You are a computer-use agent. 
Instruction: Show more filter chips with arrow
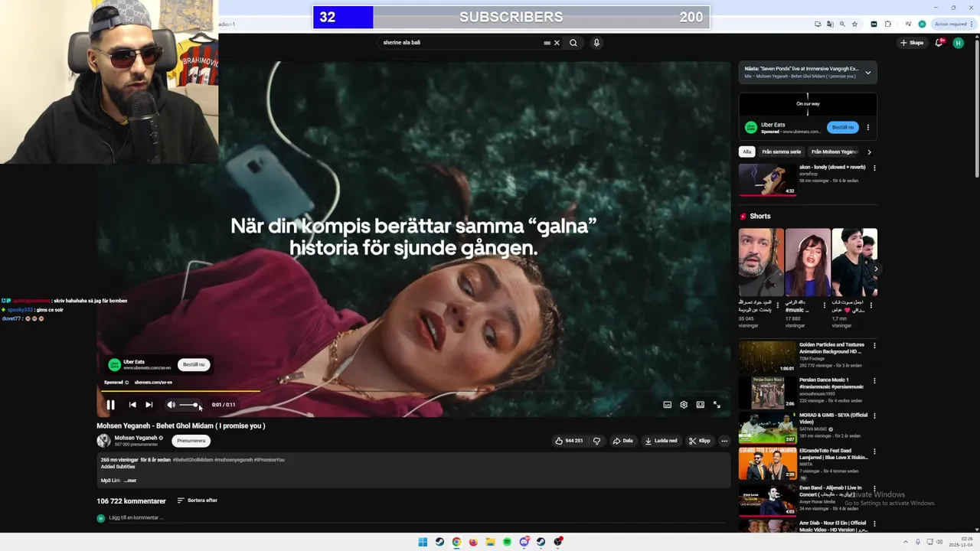869,152
